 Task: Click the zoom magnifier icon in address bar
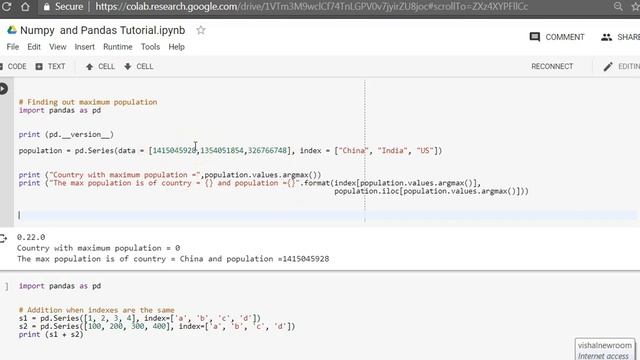click(x=618, y=7)
